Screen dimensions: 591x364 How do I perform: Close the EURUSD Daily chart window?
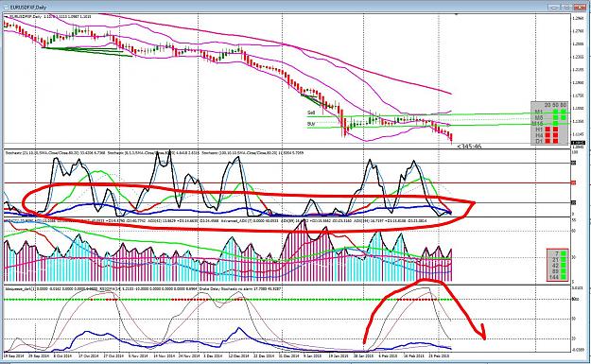(579, 7)
